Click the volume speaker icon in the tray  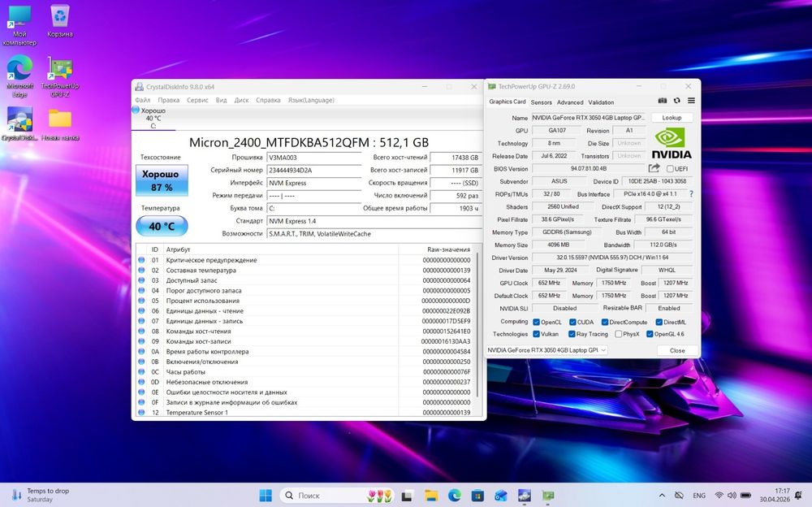[x=732, y=496]
